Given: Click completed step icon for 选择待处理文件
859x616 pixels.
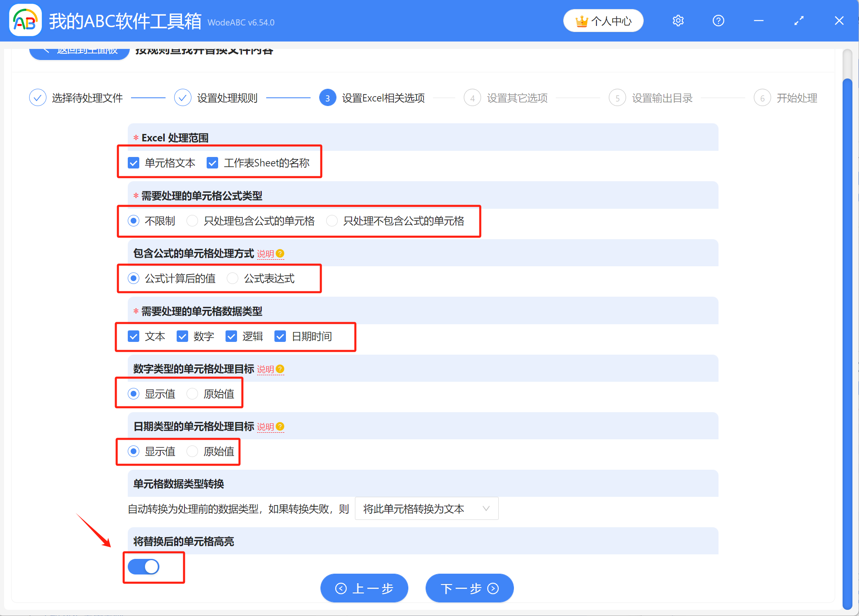Looking at the screenshot, I should click(x=38, y=98).
